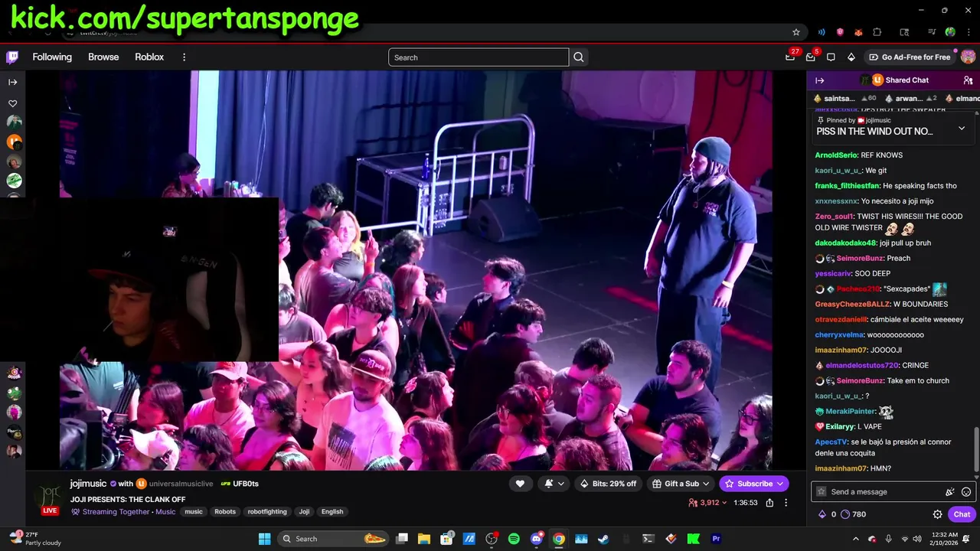Screen dimensions: 980x551
Task: Open Adobe Premiere Pro from taskbar
Action: [716, 539]
